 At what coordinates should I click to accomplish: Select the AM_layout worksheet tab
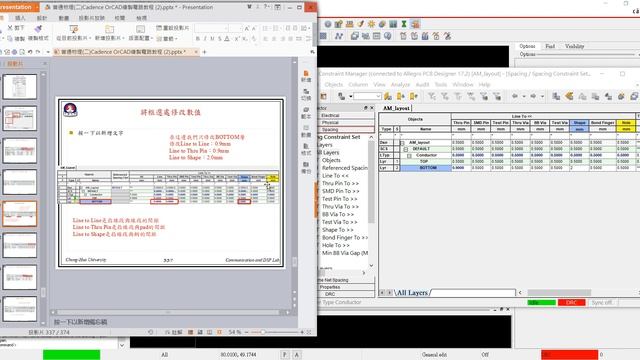coord(396,108)
